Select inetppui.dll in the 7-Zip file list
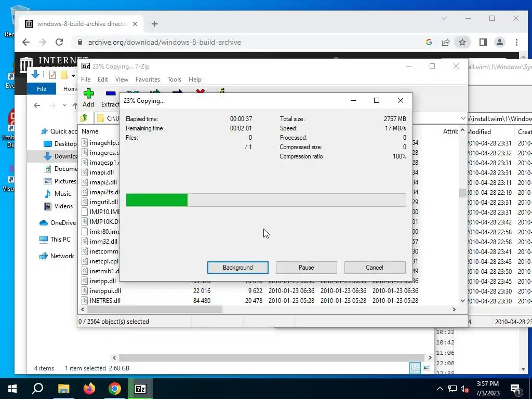The image size is (532, 399). (105, 291)
